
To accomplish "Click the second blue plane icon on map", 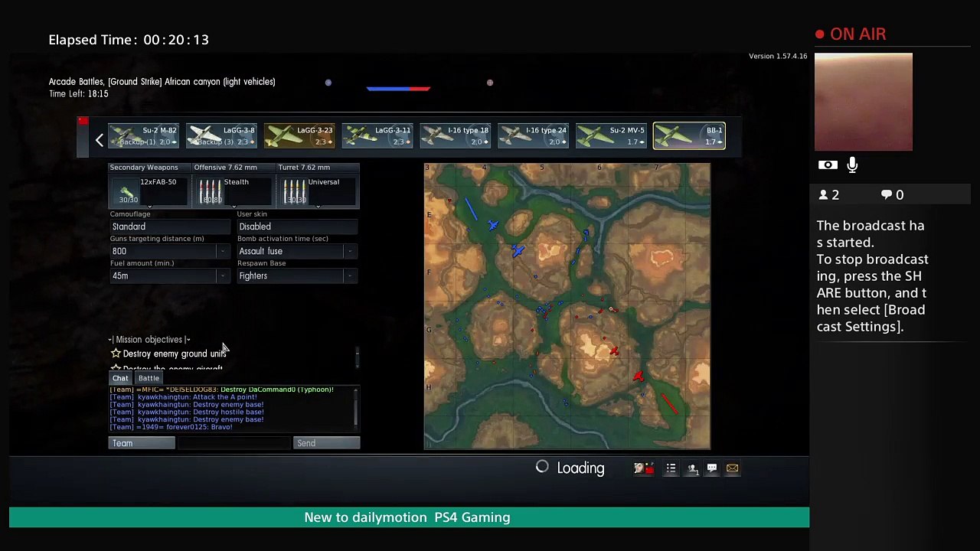I will pos(518,250).
